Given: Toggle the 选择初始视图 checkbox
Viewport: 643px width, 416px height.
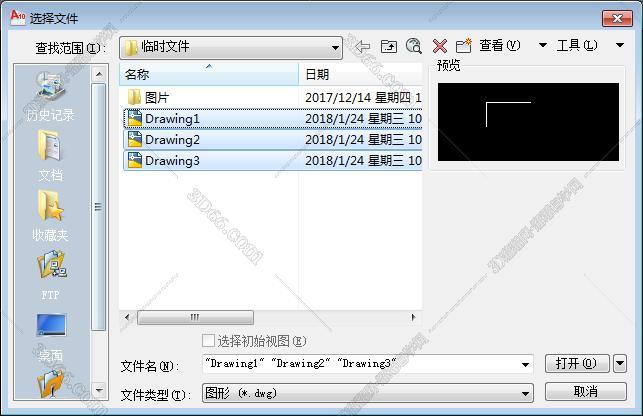Looking at the screenshot, I should pyautogui.click(x=208, y=340).
